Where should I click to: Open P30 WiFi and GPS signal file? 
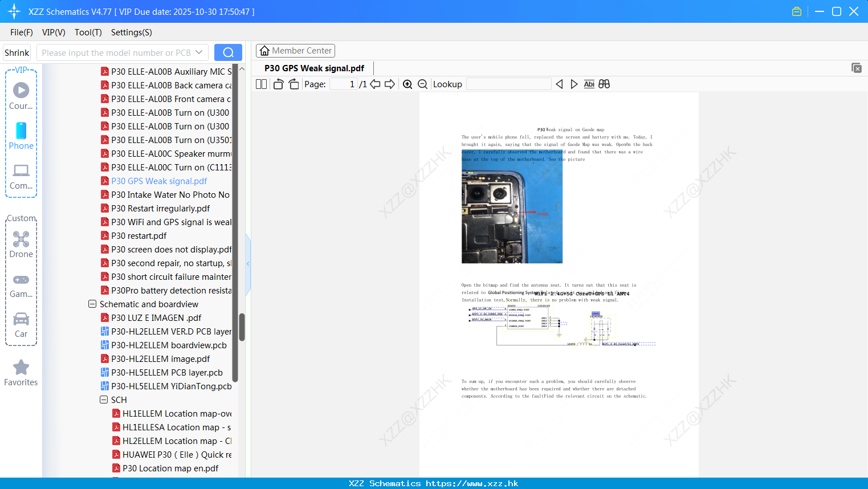click(166, 222)
